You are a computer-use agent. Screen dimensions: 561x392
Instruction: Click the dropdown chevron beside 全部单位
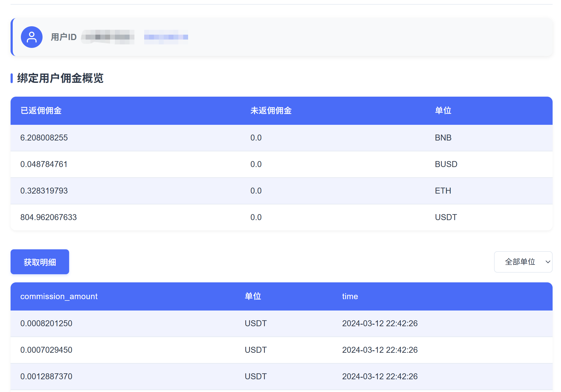tap(548, 262)
